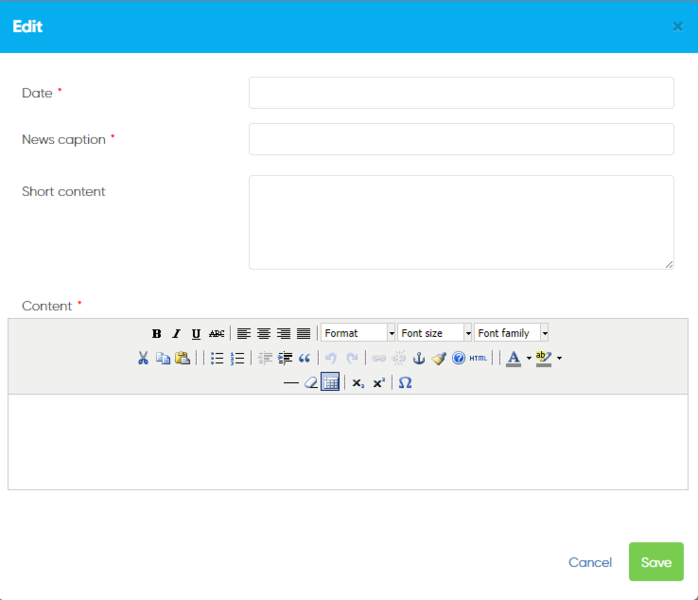
Task: Focus the News caption input field
Action: pyautogui.click(x=461, y=139)
